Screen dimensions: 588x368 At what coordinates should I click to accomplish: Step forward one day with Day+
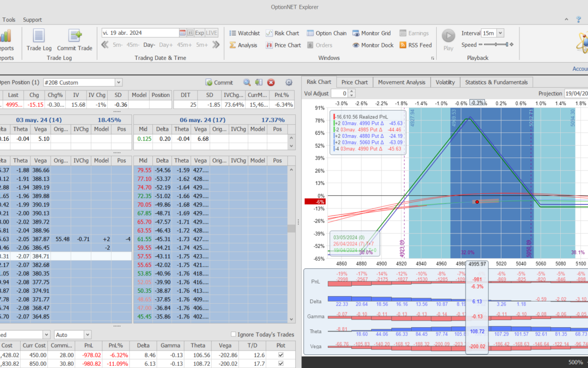coord(166,45)
